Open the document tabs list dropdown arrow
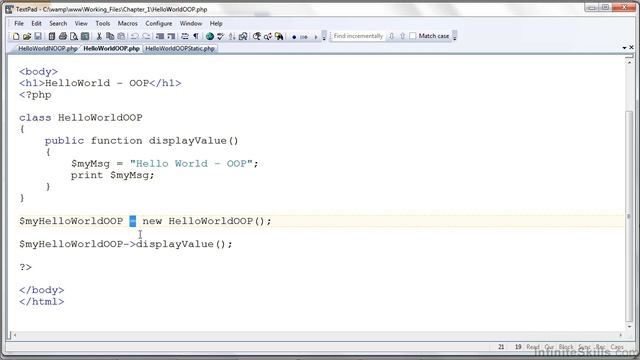The width and height of the screenshot is (640, 360). 624,48
